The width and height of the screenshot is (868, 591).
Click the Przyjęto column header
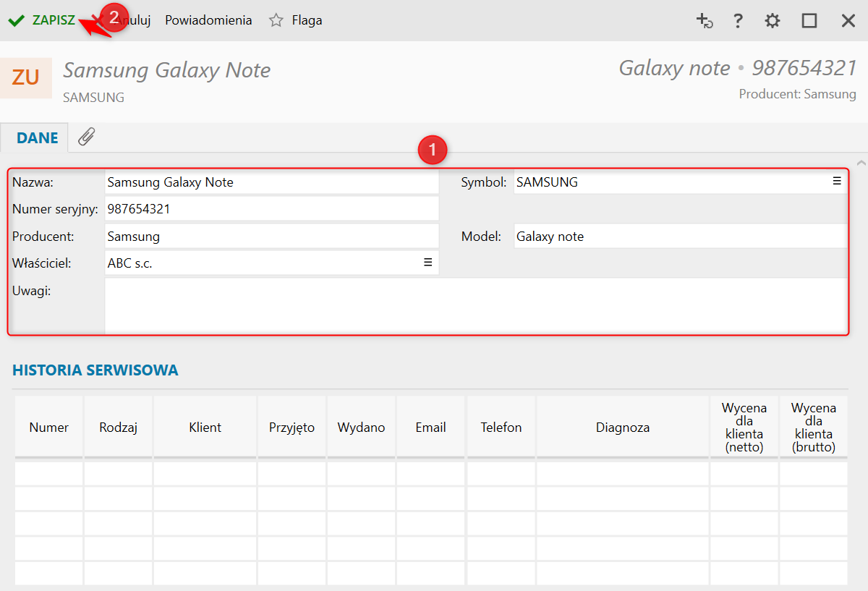pyautogui.click(x=292, y=428)
